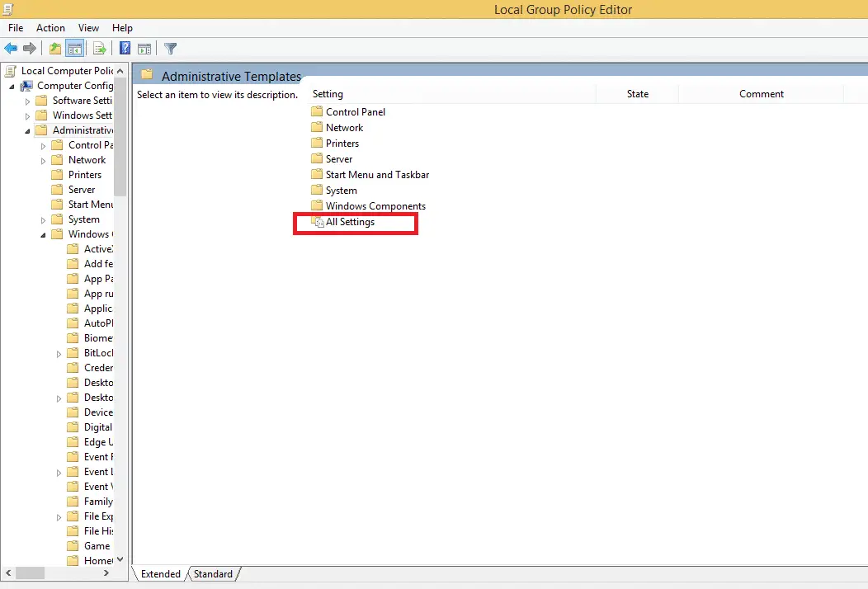
Task: Click the Local Computer Policy scroll icon in tree
Action: [x=10, y=71]
